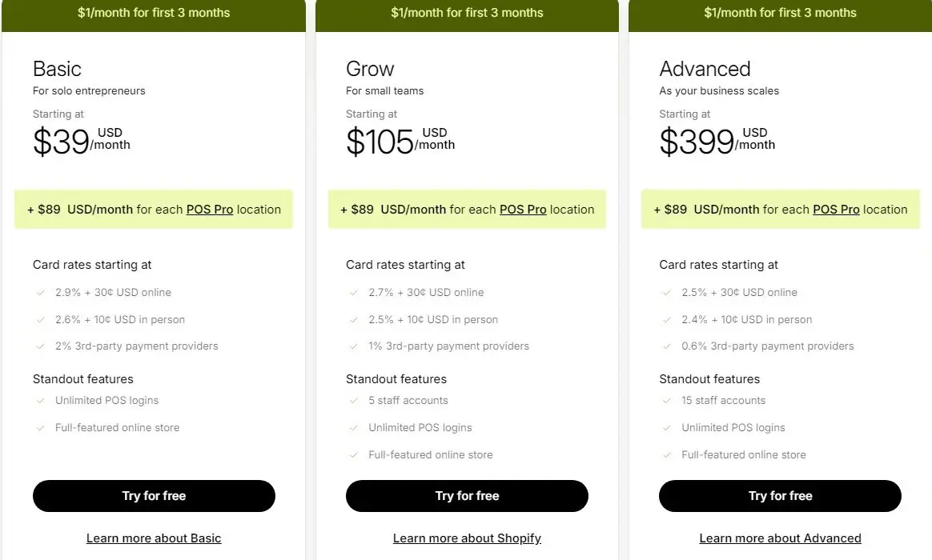Click the checkmark beside 5 staff accounts
Screen dimensions: 932x560
point(354,400)
